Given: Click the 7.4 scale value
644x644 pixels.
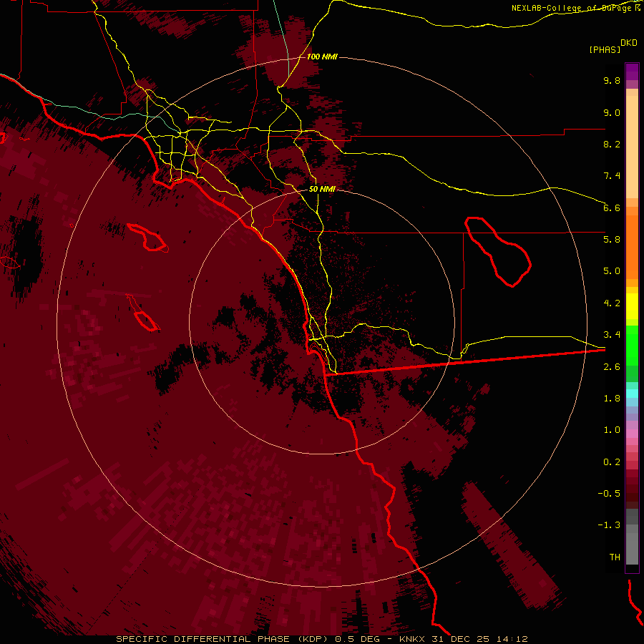Looking at the screenshot, I should (x=612, y=176).
